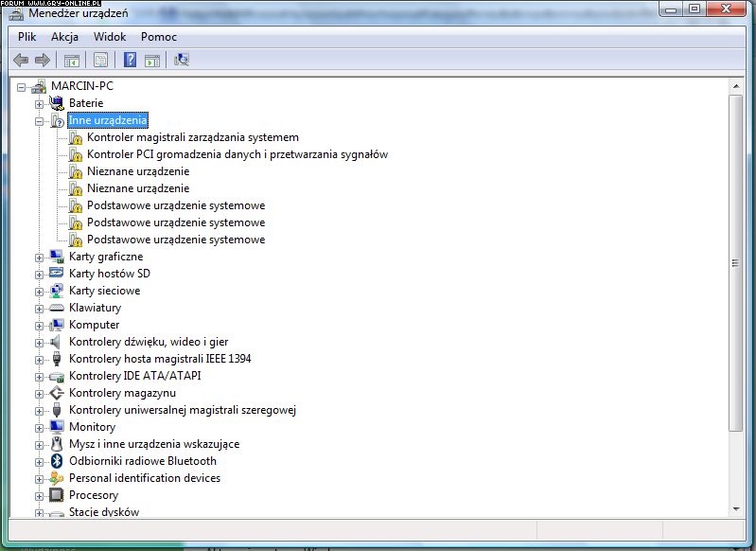Screen dimensions: 756x551
Task: Click the MARCIN-PC computer icon
Action: (x=39, y=86)
